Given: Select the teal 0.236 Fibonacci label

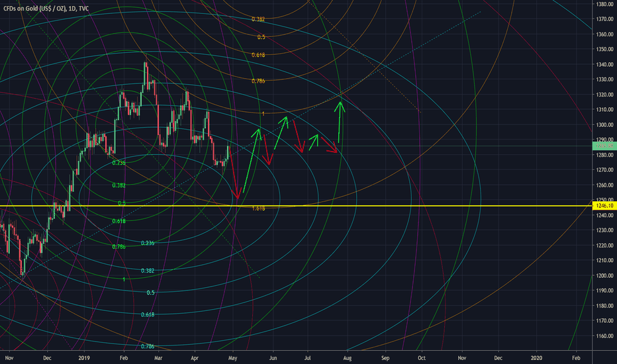Looking at the screenshot, I should [148, 243].
